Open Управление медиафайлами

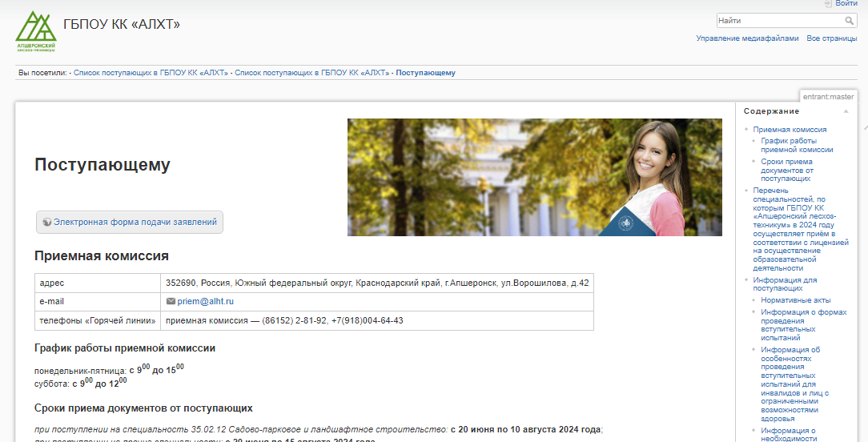click(747, 38)
